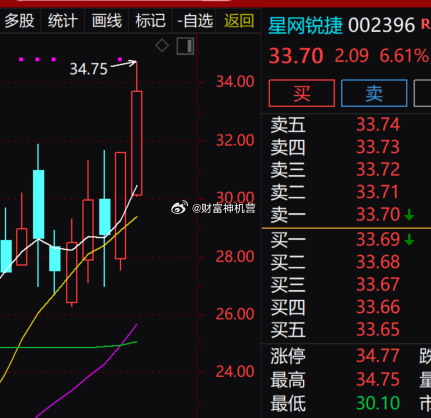This screenshot has width=431, height=418.
Task: Click current price 33.70 in header
Action: pos(296,56)
